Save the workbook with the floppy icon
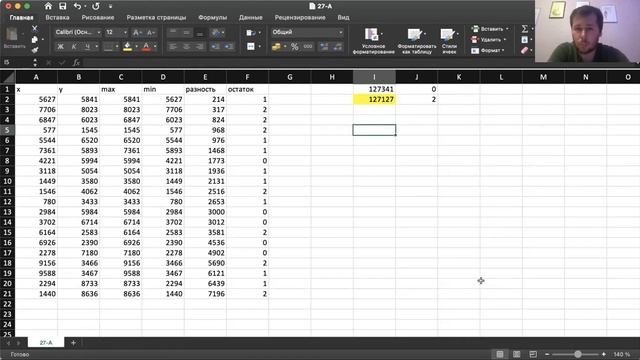 tap(62, 6)
